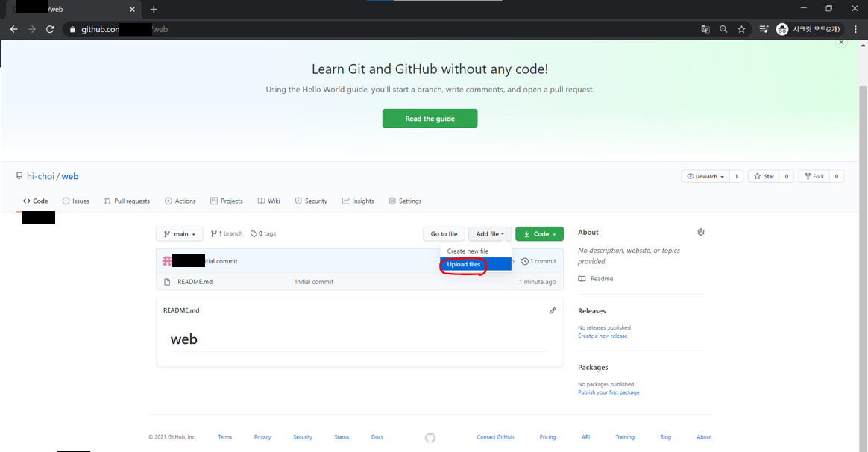Go back with the browser back arrow
Screen dimensions: 868x452
[14, 29]
